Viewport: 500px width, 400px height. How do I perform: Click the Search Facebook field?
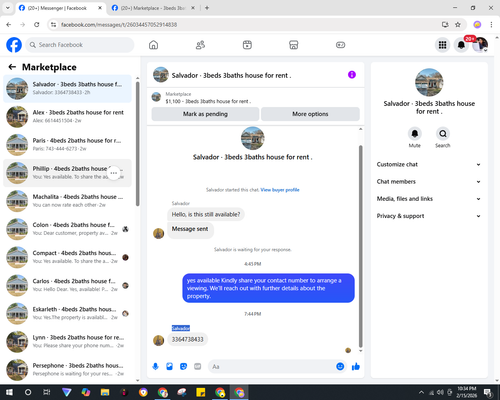point(80,45)
